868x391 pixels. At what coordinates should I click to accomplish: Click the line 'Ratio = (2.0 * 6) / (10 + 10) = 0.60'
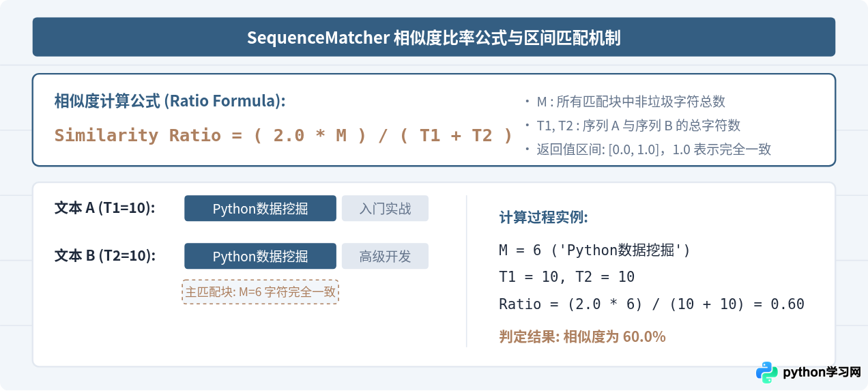click(652, 304)
